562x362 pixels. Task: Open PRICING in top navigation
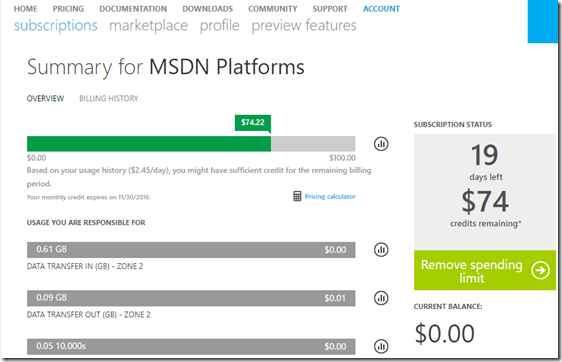68,9
